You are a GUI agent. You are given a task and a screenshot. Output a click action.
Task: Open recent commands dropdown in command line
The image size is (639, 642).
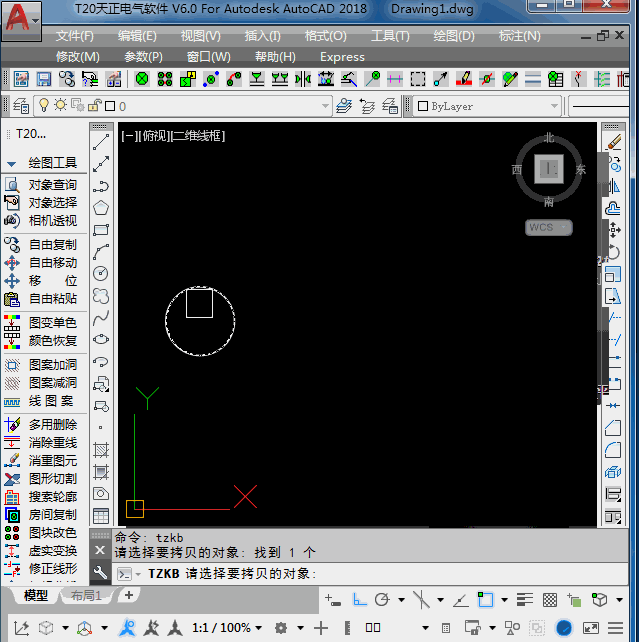point(138,574)
